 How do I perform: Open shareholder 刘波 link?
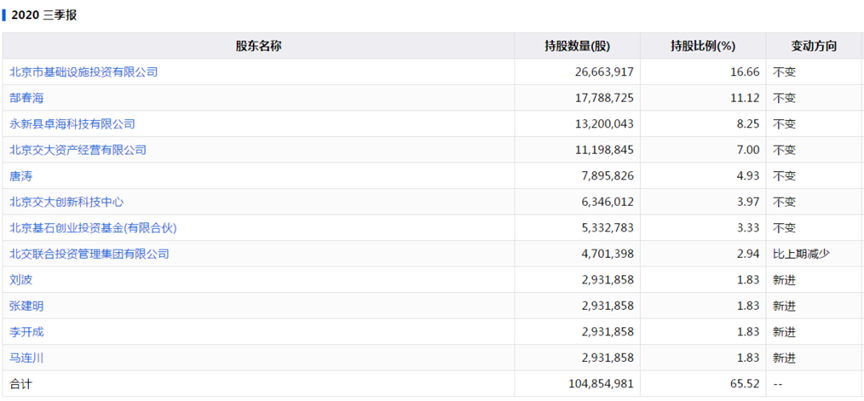point(21,280)
